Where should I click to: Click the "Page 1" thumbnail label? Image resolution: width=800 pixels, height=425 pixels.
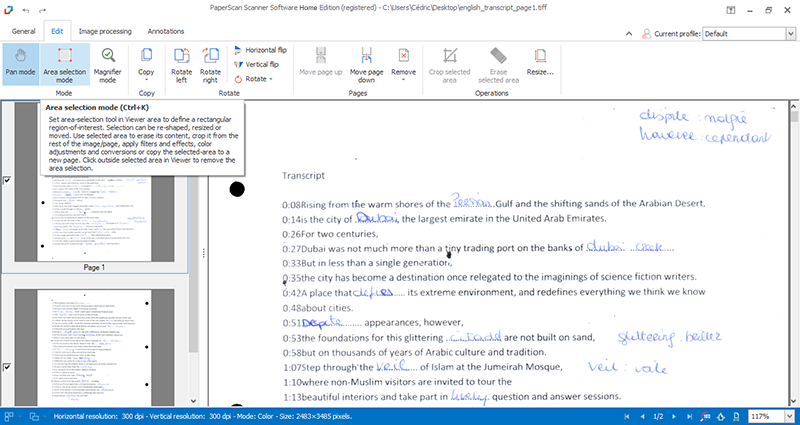click(x=94, y=267)
